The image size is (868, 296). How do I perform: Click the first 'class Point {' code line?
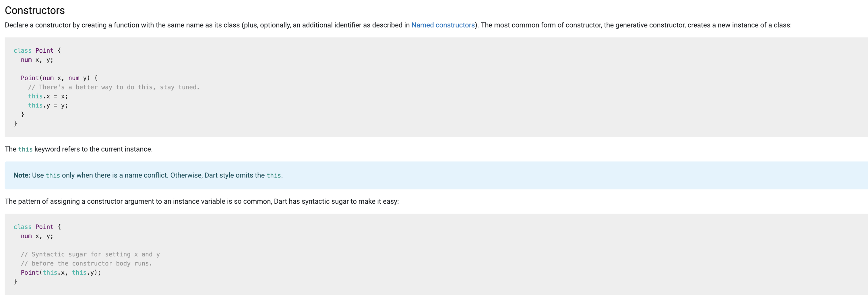[x=37, y=51]
